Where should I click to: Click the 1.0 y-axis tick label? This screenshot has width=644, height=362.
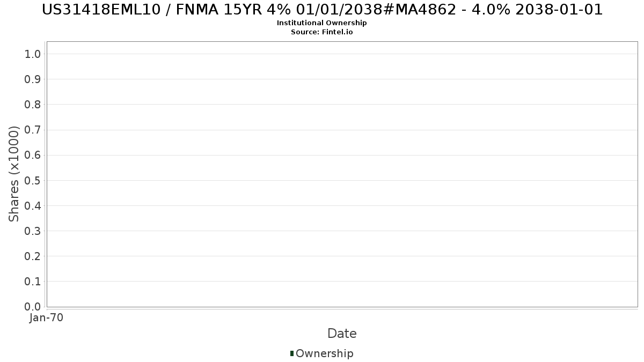pos(33,54)
